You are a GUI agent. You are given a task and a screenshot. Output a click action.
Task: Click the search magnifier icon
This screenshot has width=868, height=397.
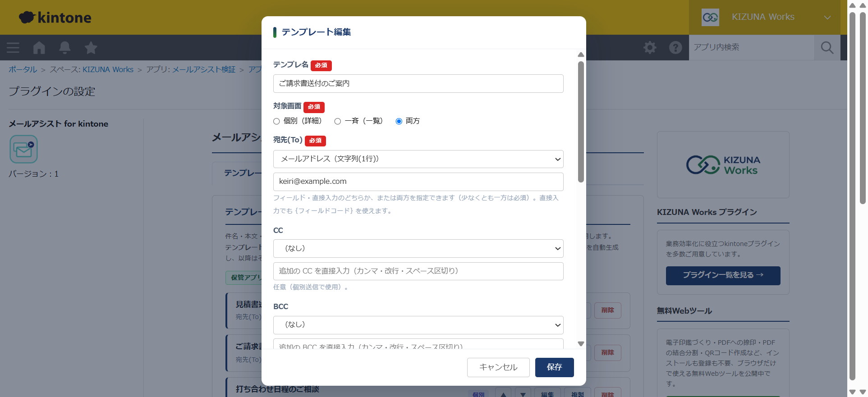[x=827, y=48]
